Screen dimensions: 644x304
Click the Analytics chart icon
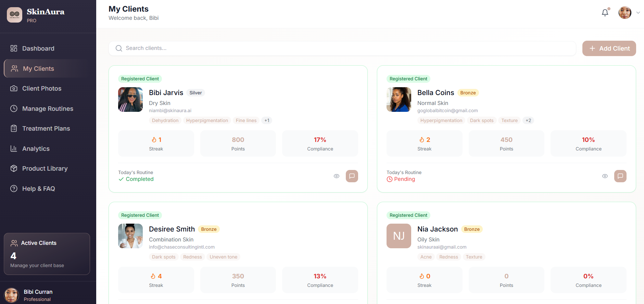(x=14, y=149)
